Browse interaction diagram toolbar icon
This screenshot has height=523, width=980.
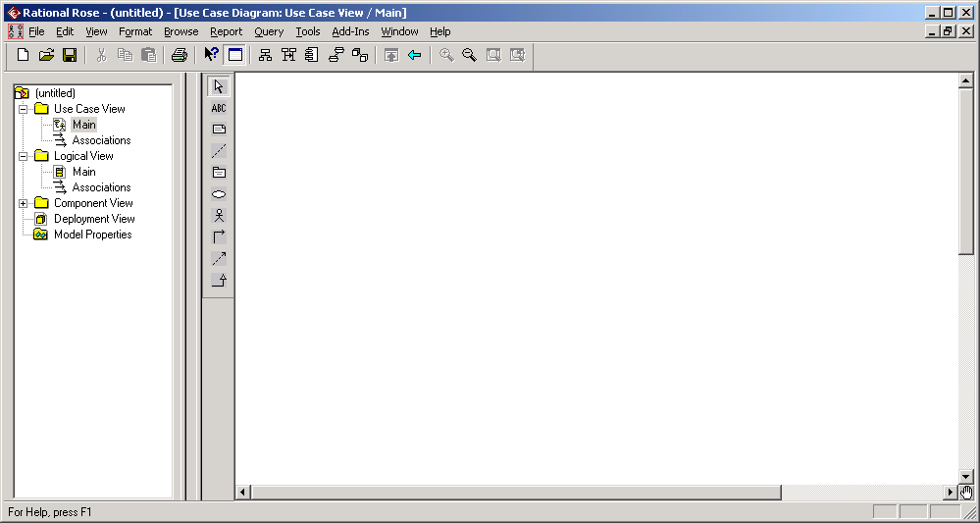tap(288, 55)
